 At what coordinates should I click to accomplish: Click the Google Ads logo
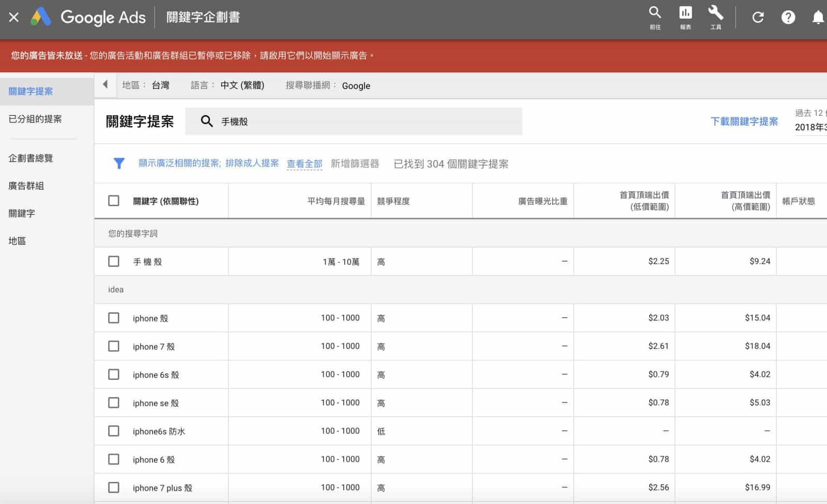[88, 18]
